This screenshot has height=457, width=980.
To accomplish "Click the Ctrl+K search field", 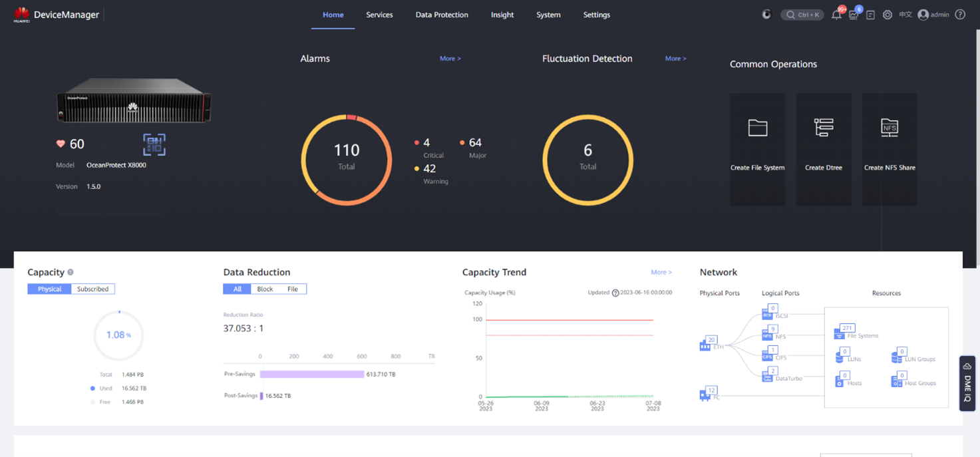I will (802, 15).
